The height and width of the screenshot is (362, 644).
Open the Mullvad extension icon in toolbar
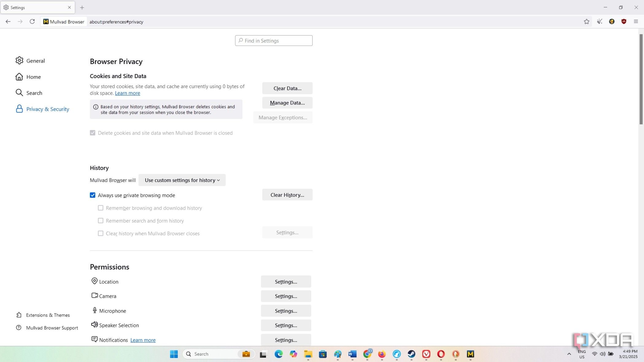pyautogui.click(x=612, y=21)
